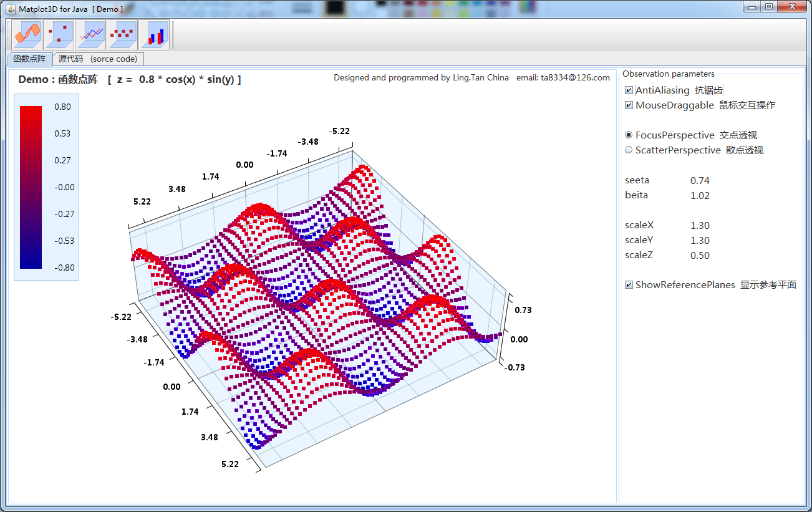Click the -0.00 legend label

64,187
